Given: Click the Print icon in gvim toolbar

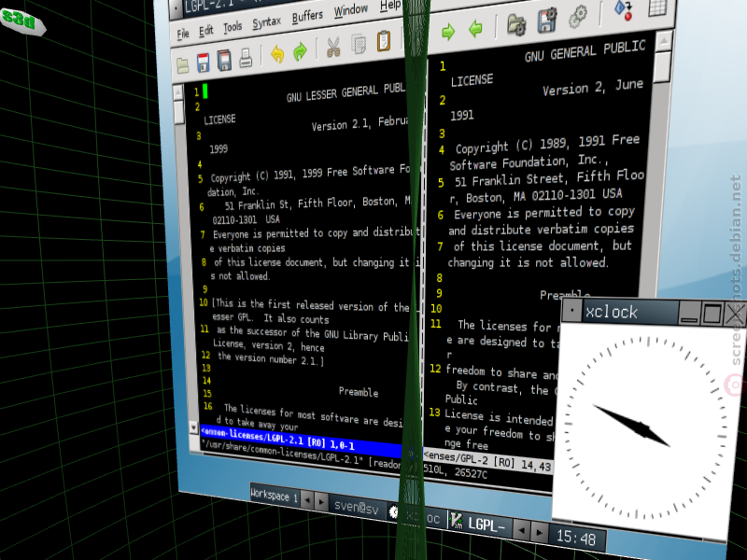Looking at the screenshot, I should (x=246, y=58).
